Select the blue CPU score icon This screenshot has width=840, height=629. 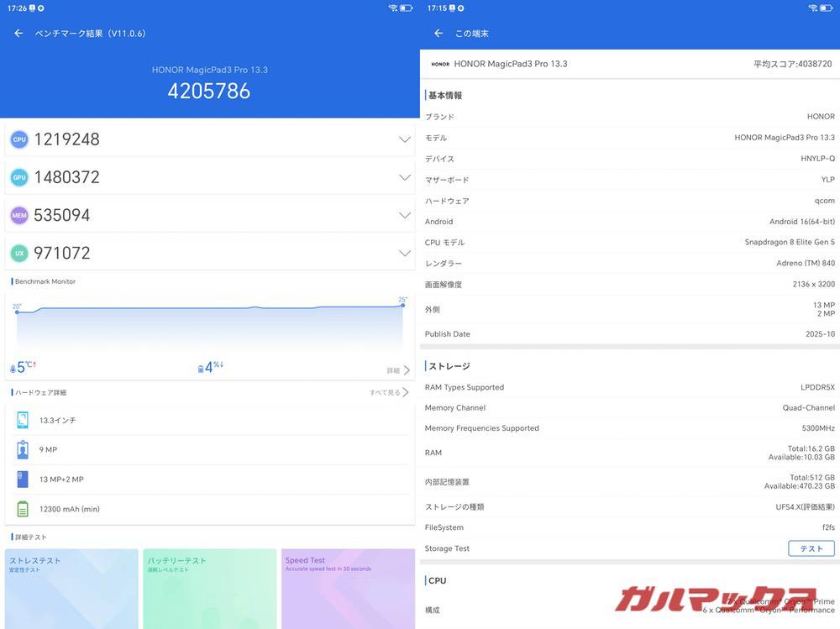18,139
